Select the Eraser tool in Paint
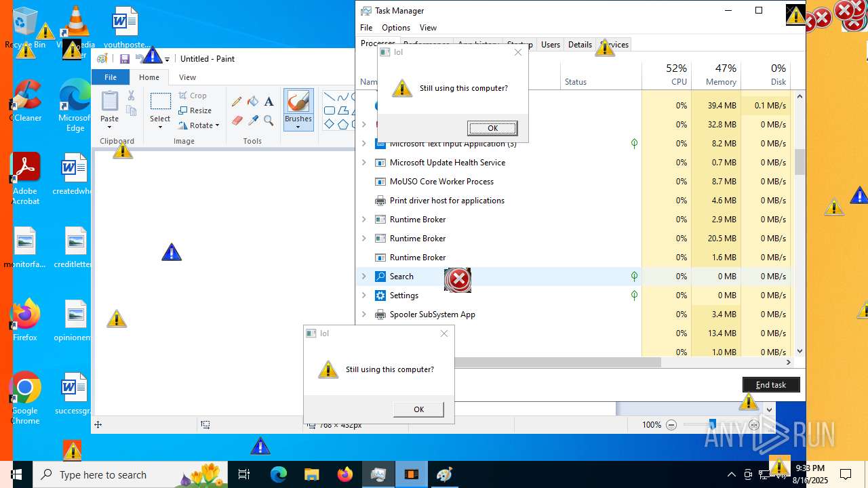The width and height of the screenshot is (868, 488). [237, 121]
